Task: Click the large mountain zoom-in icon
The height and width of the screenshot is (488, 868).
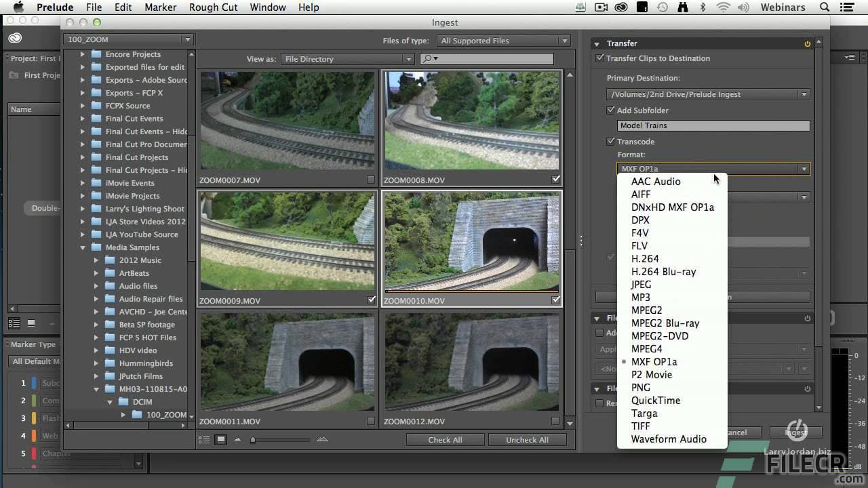Action: [x=321, y=440]
